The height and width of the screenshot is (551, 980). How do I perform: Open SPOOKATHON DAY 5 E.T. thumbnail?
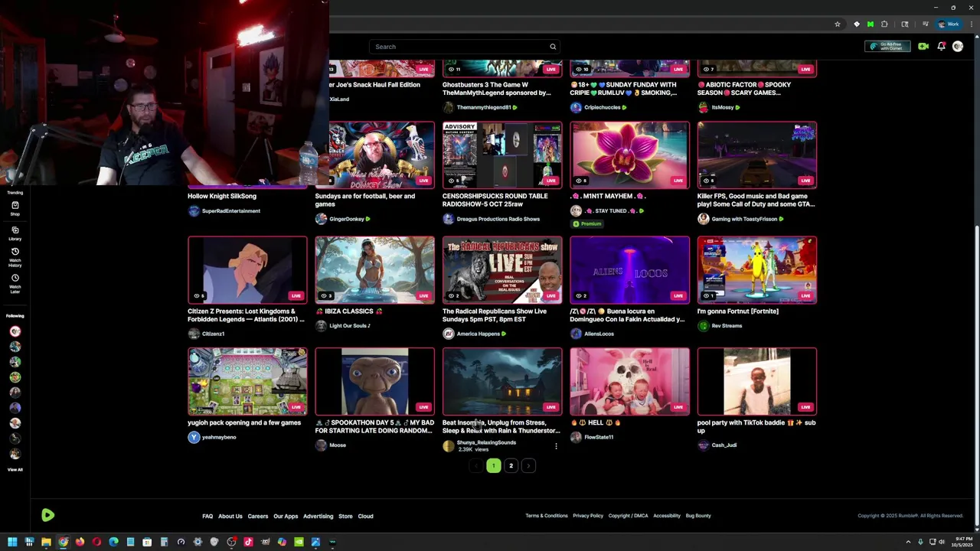(x=374, y=381)
